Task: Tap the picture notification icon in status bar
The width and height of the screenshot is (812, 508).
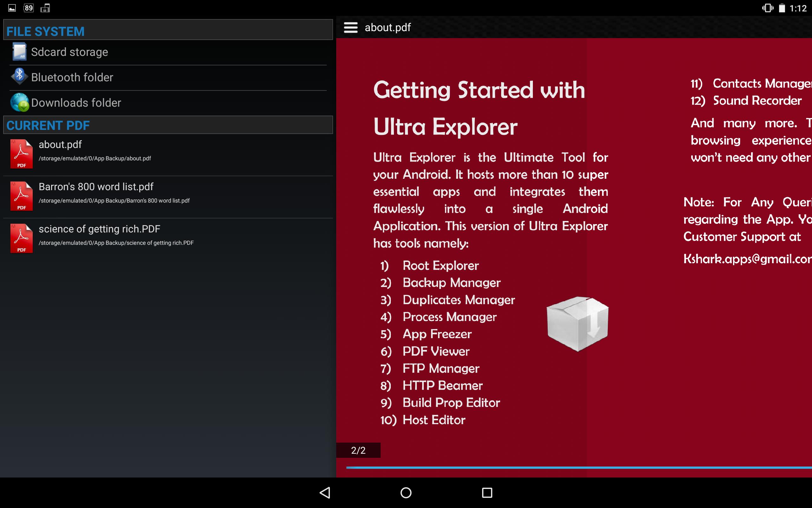Action: coord(12,8)
